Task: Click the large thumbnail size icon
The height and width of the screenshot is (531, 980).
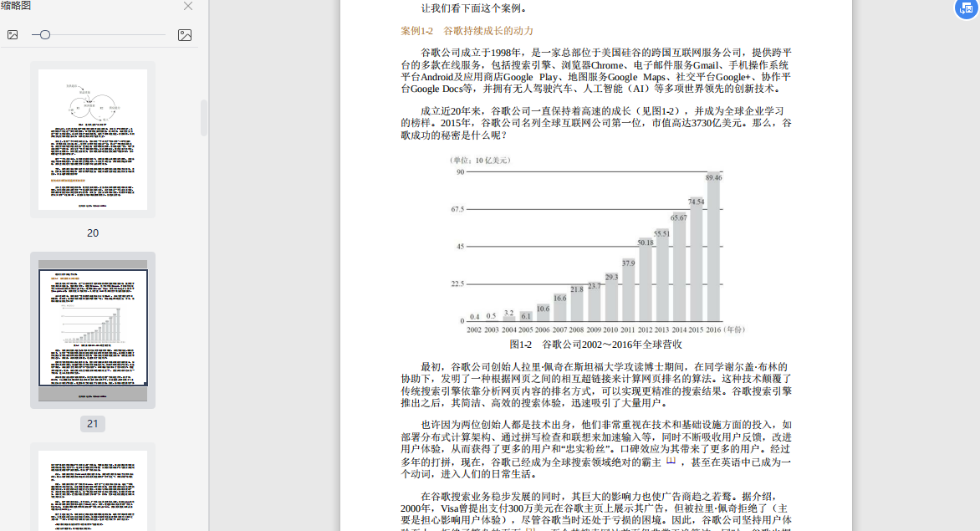Action: 184,35
